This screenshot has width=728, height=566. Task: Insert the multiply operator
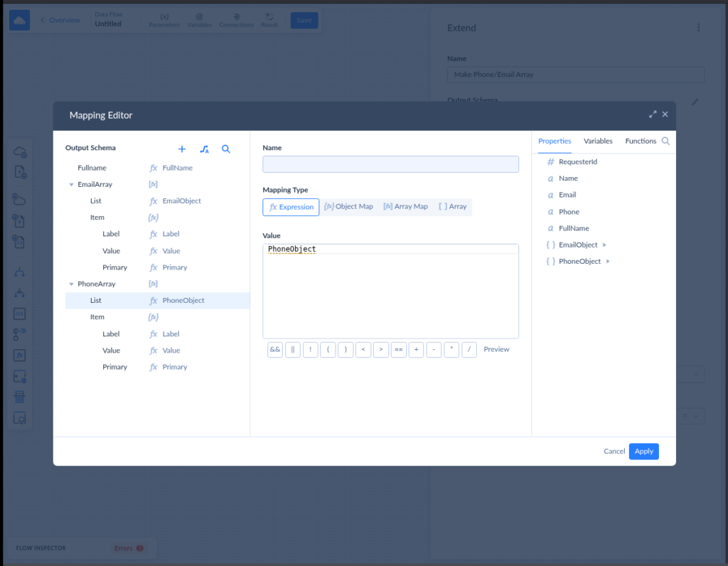[451, 350]
